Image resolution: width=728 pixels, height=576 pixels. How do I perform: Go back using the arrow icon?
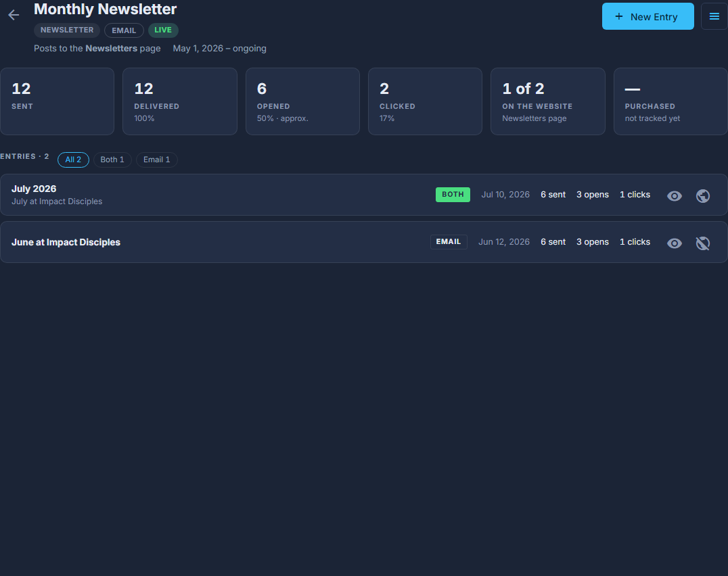pos(14,16)
